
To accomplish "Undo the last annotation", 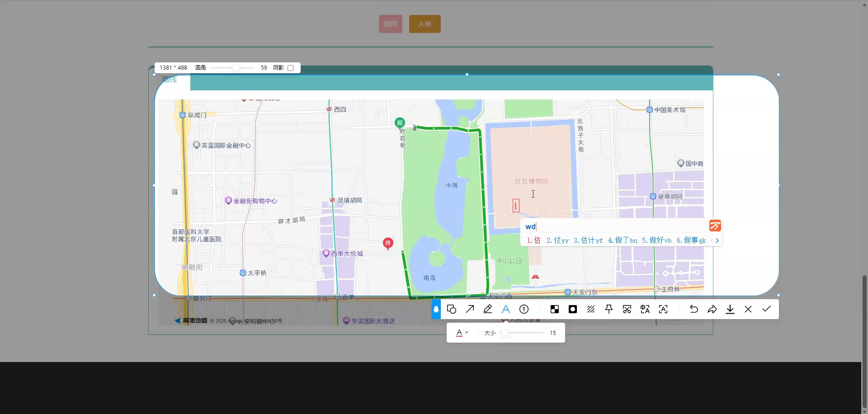I will click(x=694, y=309).
